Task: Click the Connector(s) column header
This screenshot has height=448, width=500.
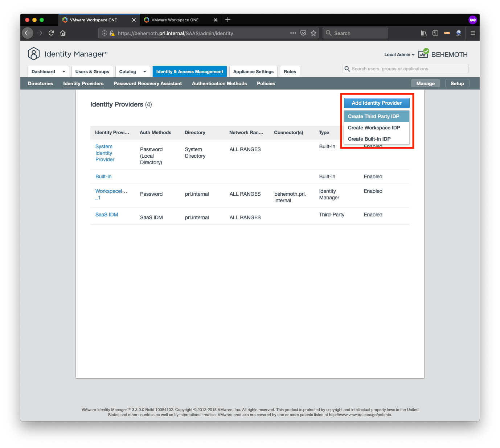Action: tap(288, 132)
